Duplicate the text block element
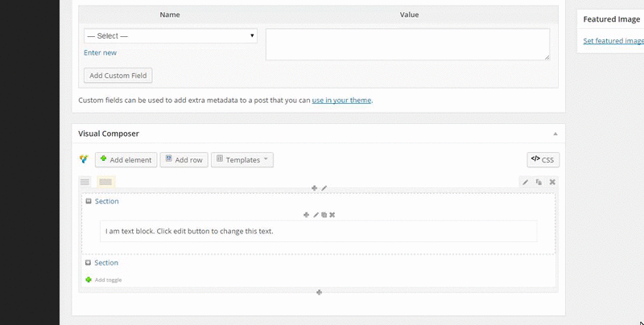The image size is (644, 325). point(324,215)
